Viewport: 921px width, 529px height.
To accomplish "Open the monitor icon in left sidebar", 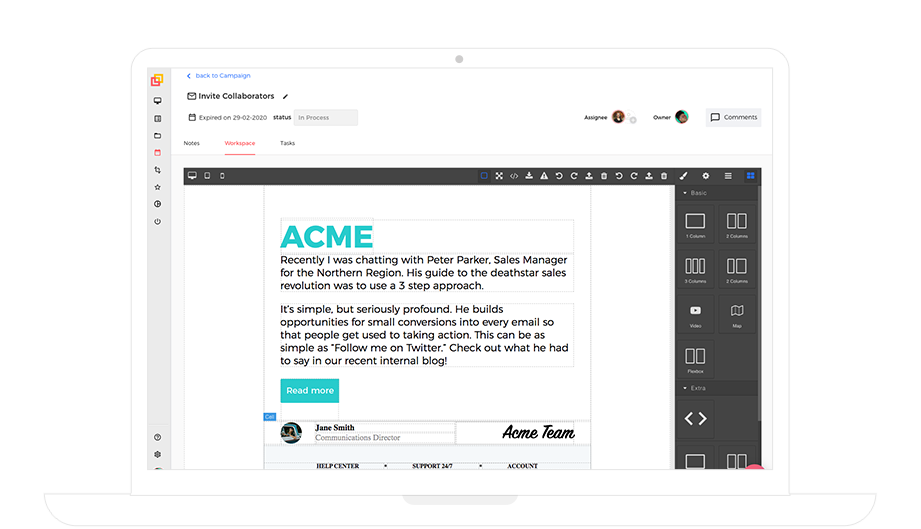I will 157,101.
